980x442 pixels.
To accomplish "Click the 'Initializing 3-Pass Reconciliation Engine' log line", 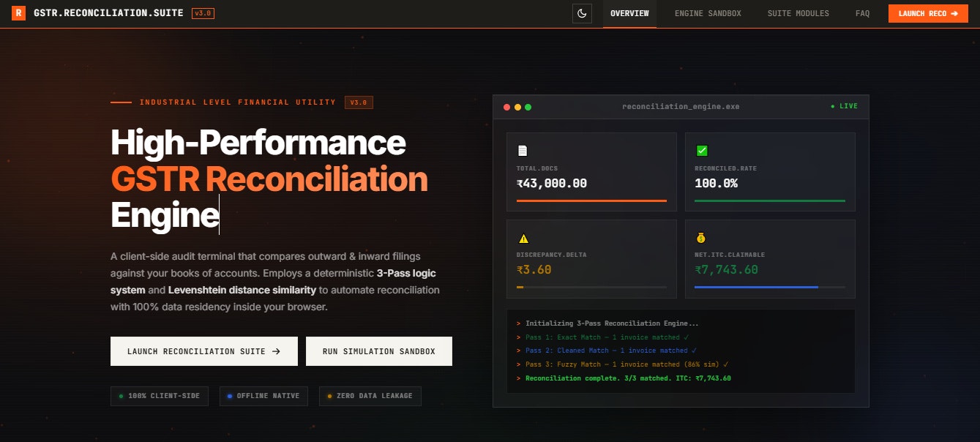I will tap(607, 323).
